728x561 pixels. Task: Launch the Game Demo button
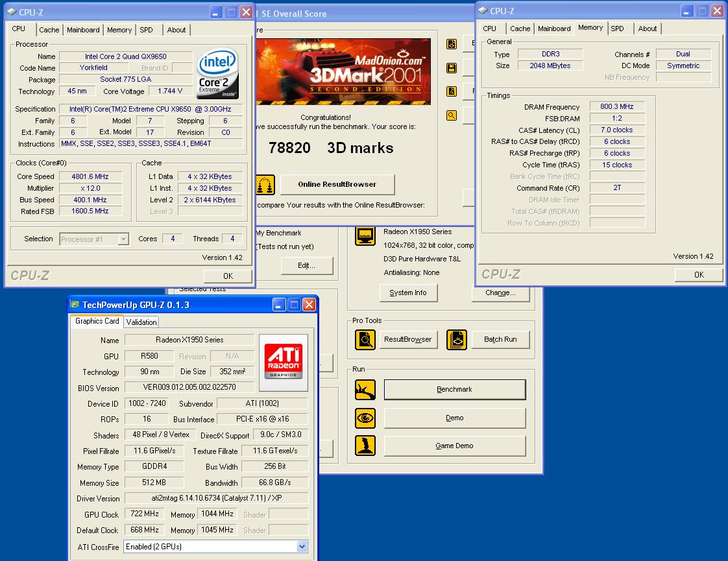(455, 446)
